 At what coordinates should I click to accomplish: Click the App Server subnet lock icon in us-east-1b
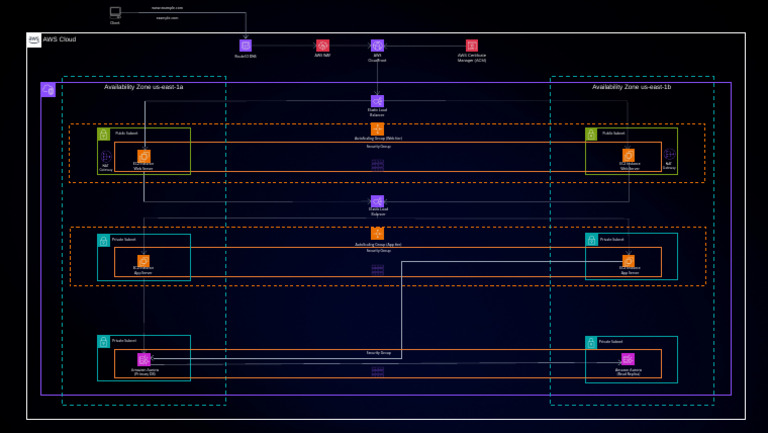tap(591, 240)
